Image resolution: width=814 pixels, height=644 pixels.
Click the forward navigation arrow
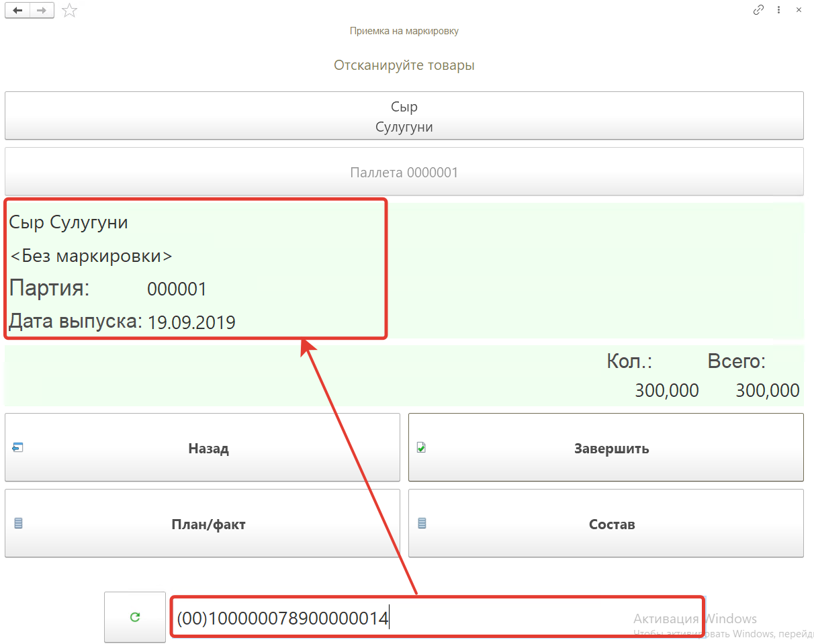tap(42, 10)
